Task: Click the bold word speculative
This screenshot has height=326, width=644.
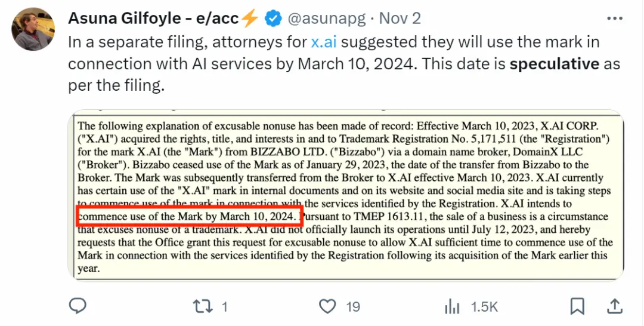Action: pos(554,64)
